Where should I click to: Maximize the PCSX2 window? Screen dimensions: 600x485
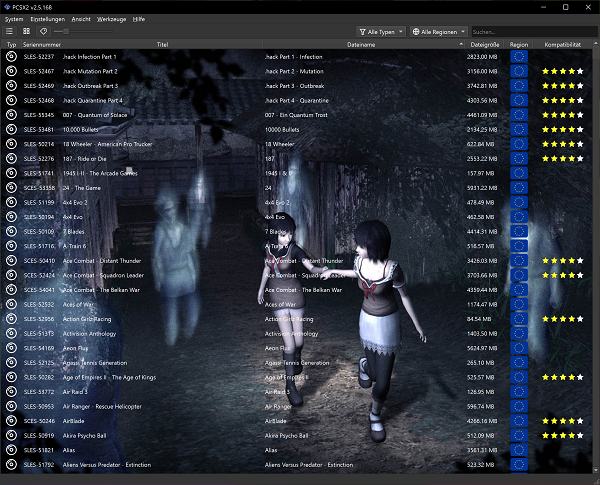point(566,7)
